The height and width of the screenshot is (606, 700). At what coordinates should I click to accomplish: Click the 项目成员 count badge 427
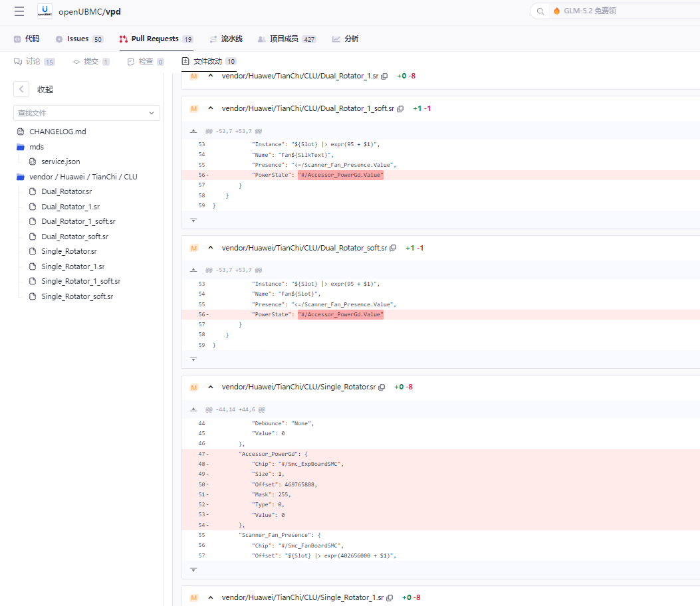(x=309, y=39)
